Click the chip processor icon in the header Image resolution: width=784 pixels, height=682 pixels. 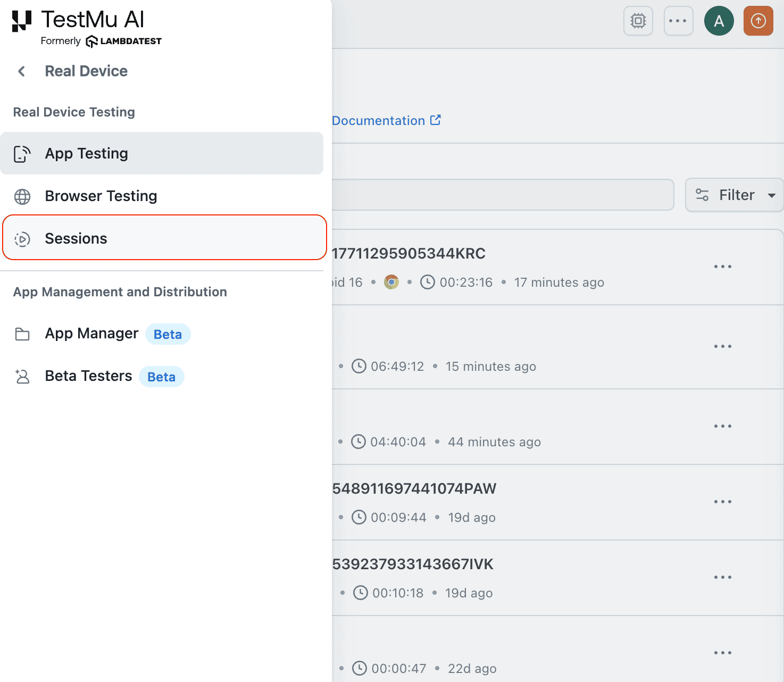[x=638, y=21]
